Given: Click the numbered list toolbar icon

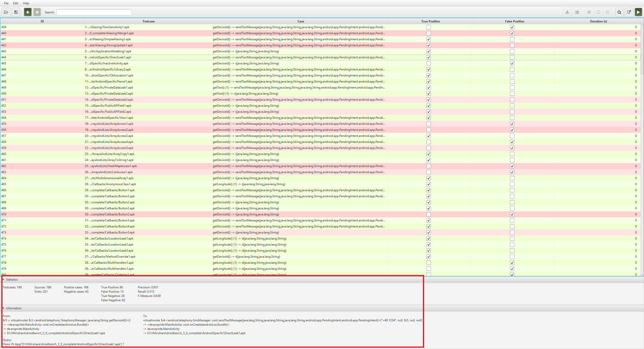Looking at the screenshot, I should coord(577,12).
